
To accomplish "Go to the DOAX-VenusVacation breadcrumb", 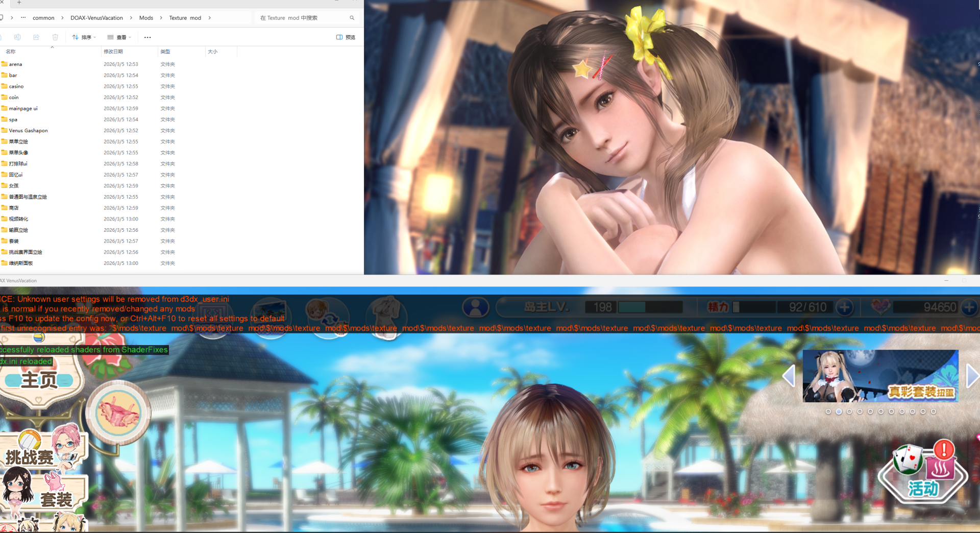I will pyautogui.click(x=96, y=18).
